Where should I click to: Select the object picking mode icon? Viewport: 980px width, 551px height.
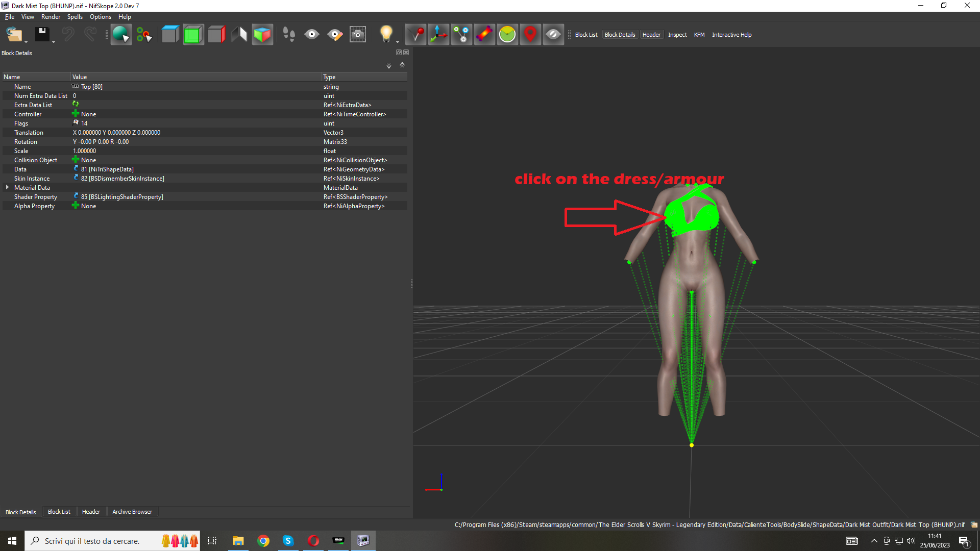tap(121, 34)
